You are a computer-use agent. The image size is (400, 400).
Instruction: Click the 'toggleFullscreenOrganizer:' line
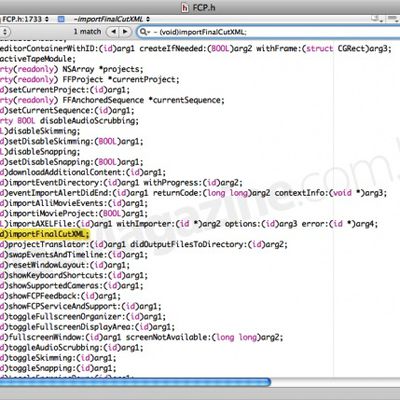coord(83,317)
